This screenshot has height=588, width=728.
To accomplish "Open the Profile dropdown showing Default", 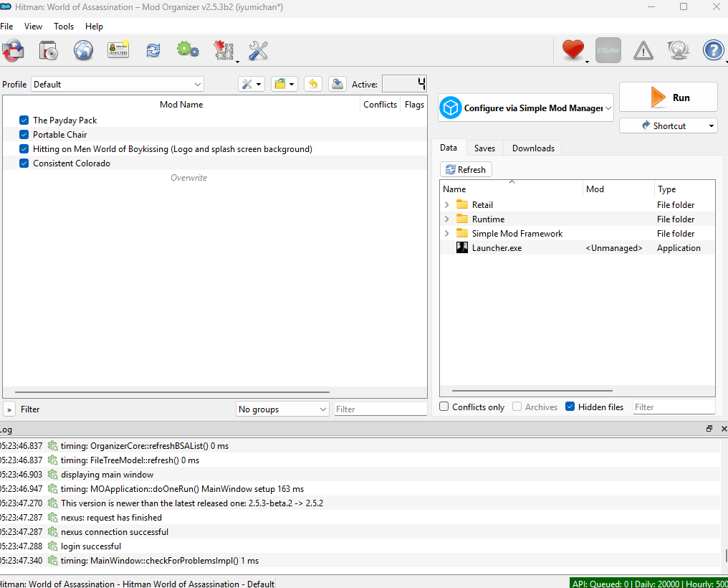I will (x=118, y=85).
